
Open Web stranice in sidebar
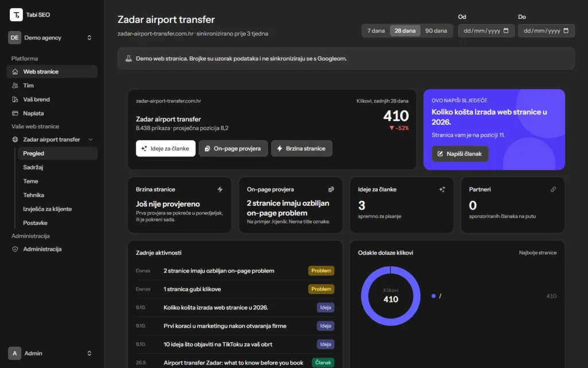pos(52,71)
